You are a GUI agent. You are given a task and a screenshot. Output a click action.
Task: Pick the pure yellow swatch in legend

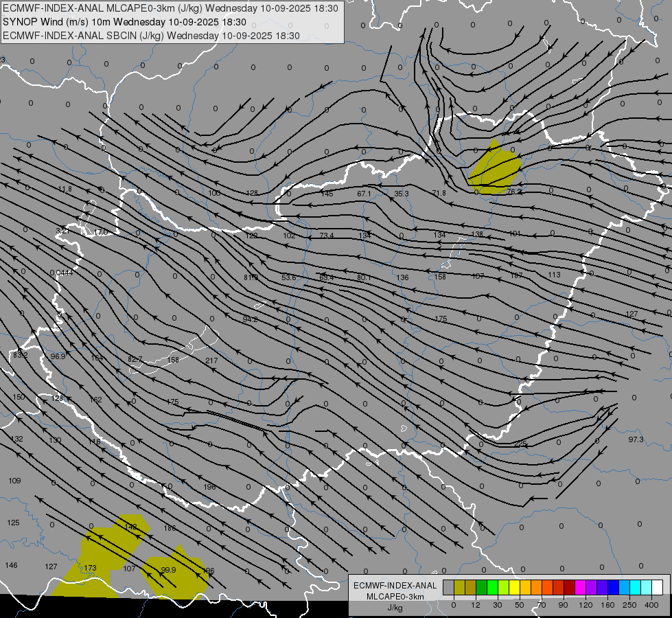point(515,587)
